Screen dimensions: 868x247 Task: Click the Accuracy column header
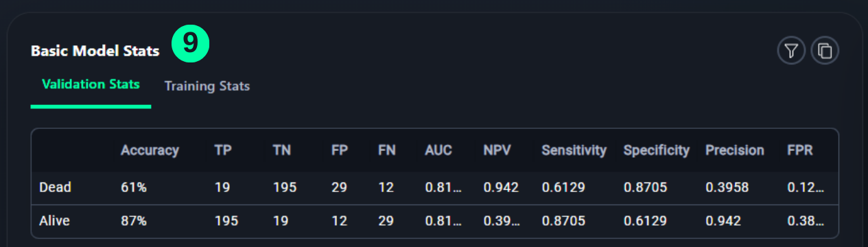(150, 150)
